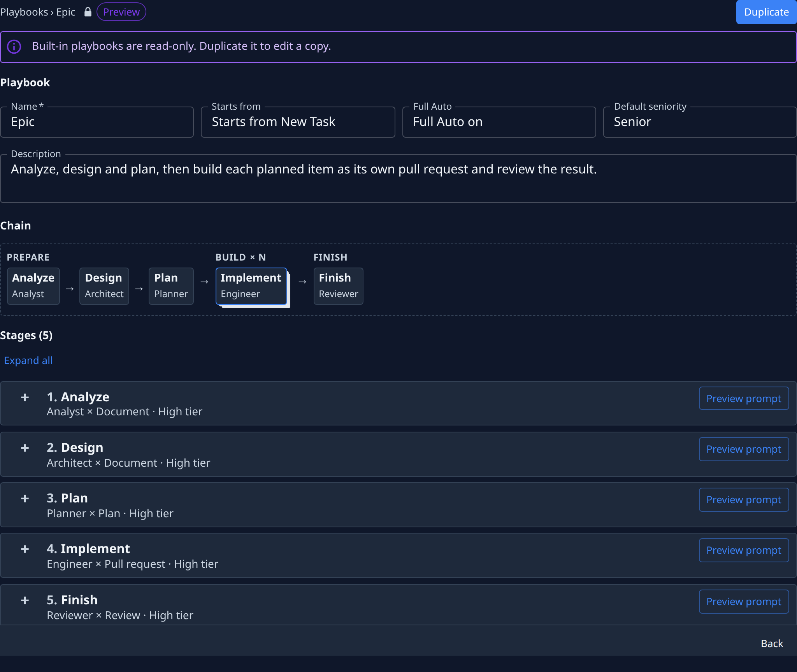Select the Finish Reviewer chain node
Viewport: 797px width, 672px height.
coord(339,286)
